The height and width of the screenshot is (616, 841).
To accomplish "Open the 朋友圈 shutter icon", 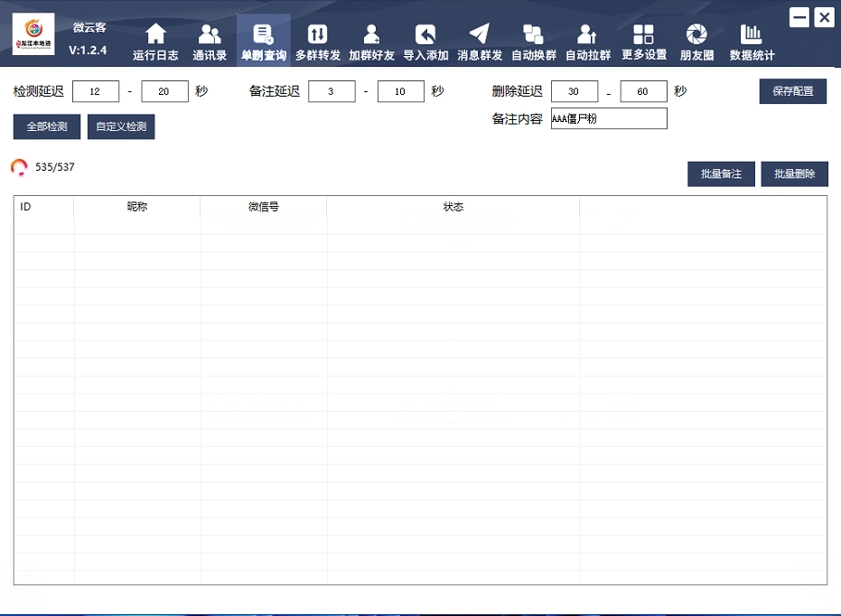I will [696, 34].
